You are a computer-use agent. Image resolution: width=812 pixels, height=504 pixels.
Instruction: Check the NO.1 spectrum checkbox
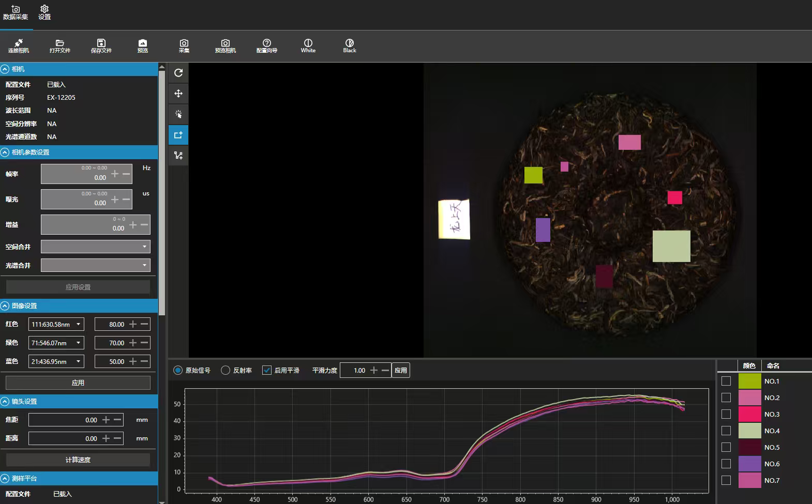click(726, 381)
